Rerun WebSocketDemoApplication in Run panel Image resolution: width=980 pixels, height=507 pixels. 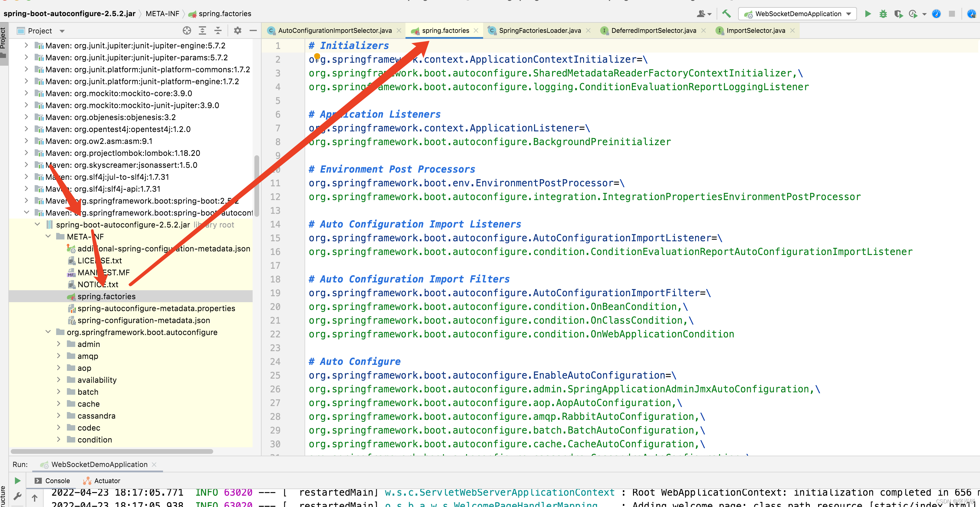click(x=18, y=480)
